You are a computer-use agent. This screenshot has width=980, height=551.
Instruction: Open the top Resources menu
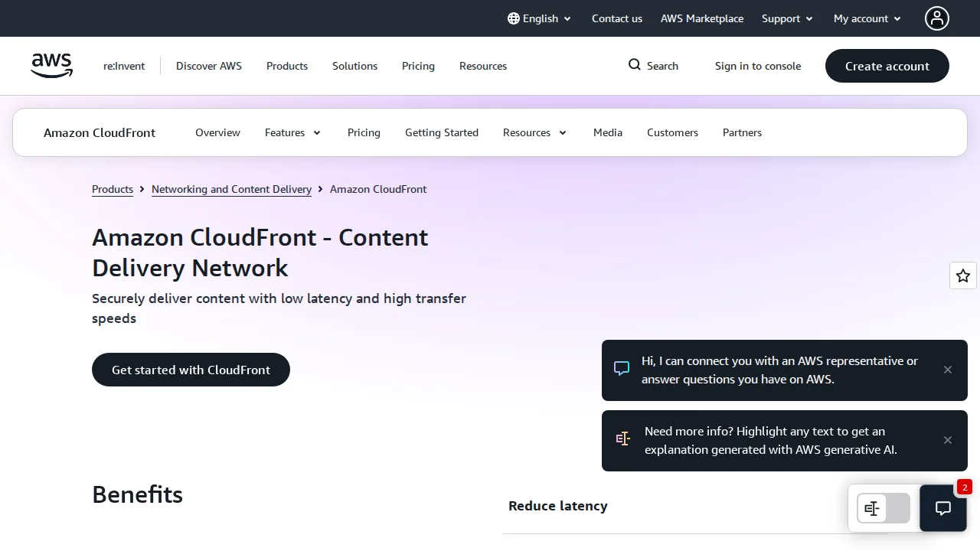[483, 66]
